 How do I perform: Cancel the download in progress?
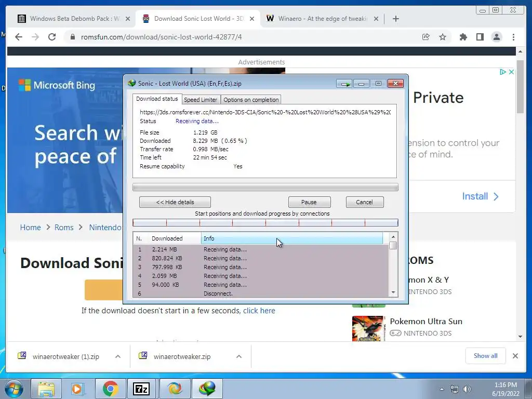[x=364, y=202]
